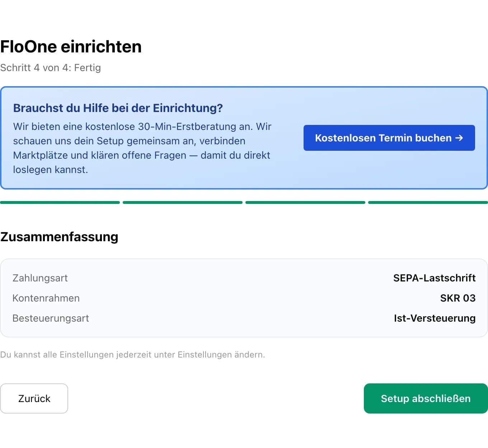Screen dimensions: 488x448
Task: Click the Kontenrahmen label
Action: [x=46, y=298]
